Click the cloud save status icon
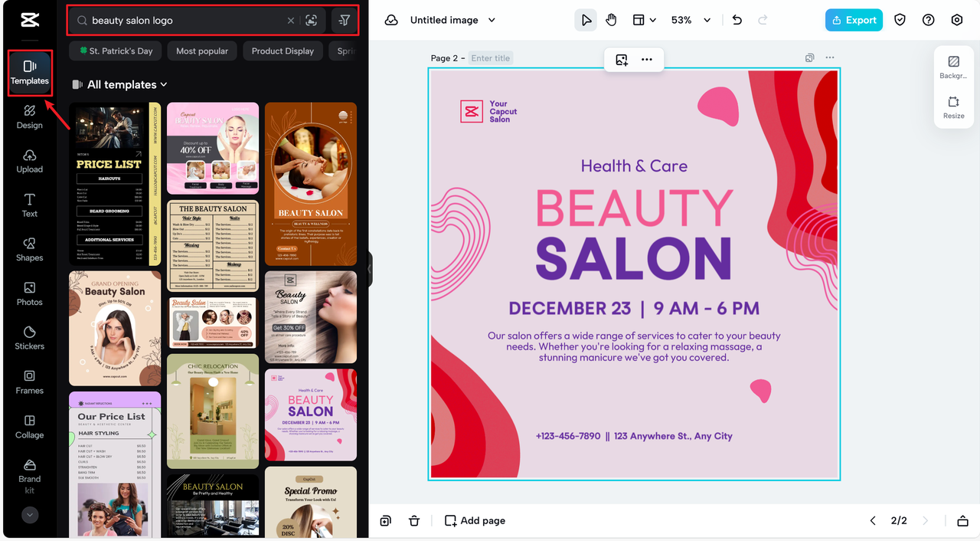This screenshot has width=980, height=541. tap(391, 20)
